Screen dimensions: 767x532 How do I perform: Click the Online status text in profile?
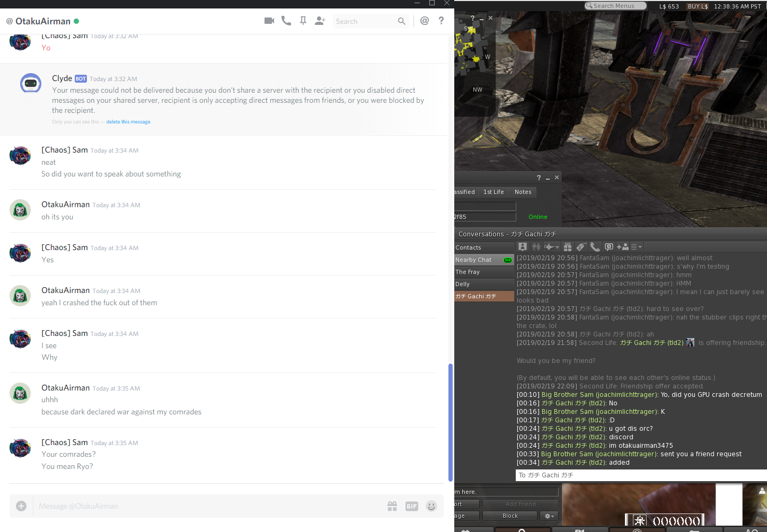click(x=537, y=217)
